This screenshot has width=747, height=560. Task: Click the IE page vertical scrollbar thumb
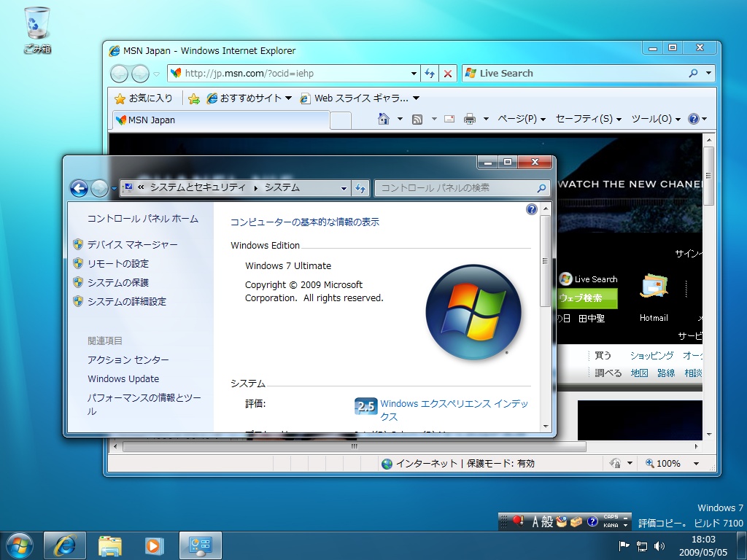point(708,176)
